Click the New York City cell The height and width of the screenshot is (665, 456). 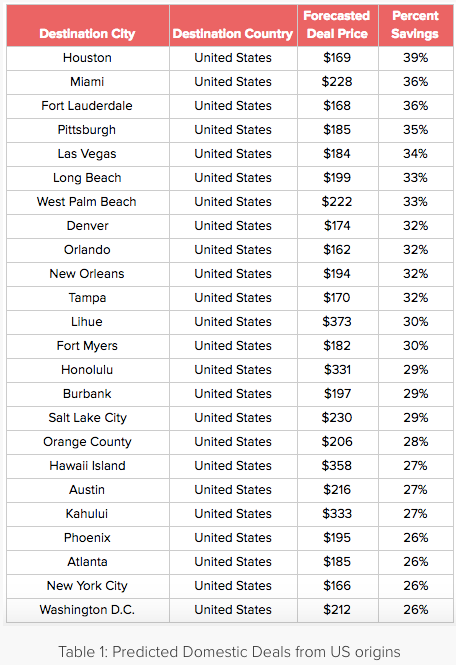tap(87, 586)
